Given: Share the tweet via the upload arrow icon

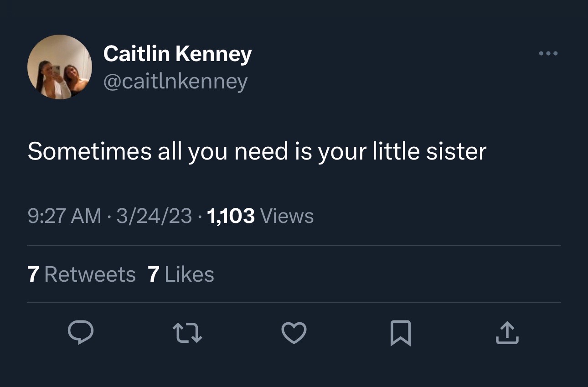Looking at the screenshot, I should 507,332.
